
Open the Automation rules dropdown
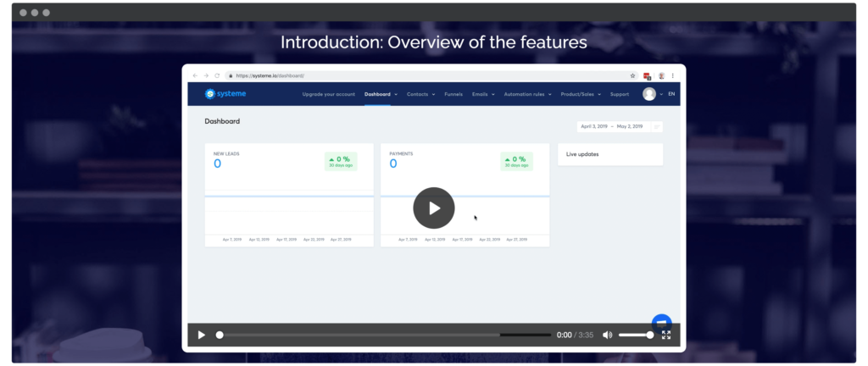pyautogui.click(x=527, y=94)
